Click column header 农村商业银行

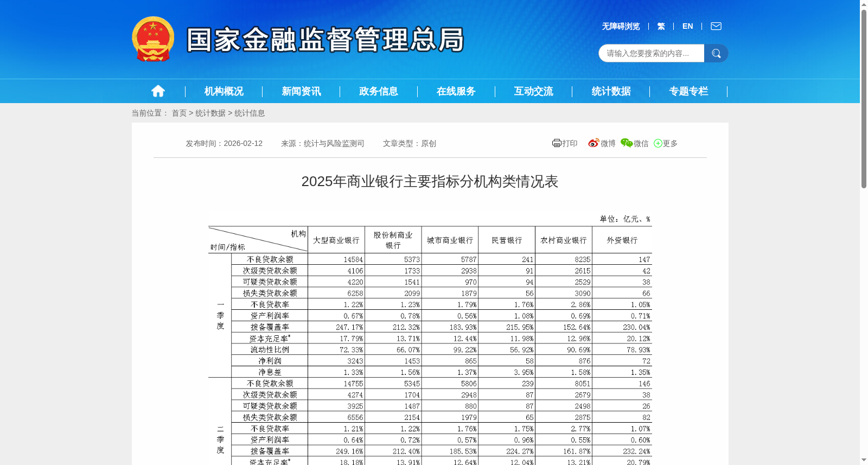(564, 240)
